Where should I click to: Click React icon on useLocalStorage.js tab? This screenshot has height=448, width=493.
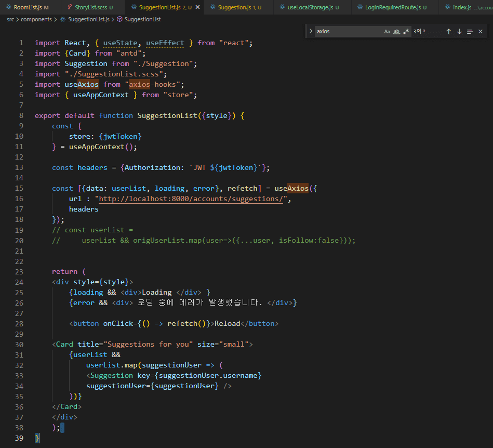tap(282, 7)
